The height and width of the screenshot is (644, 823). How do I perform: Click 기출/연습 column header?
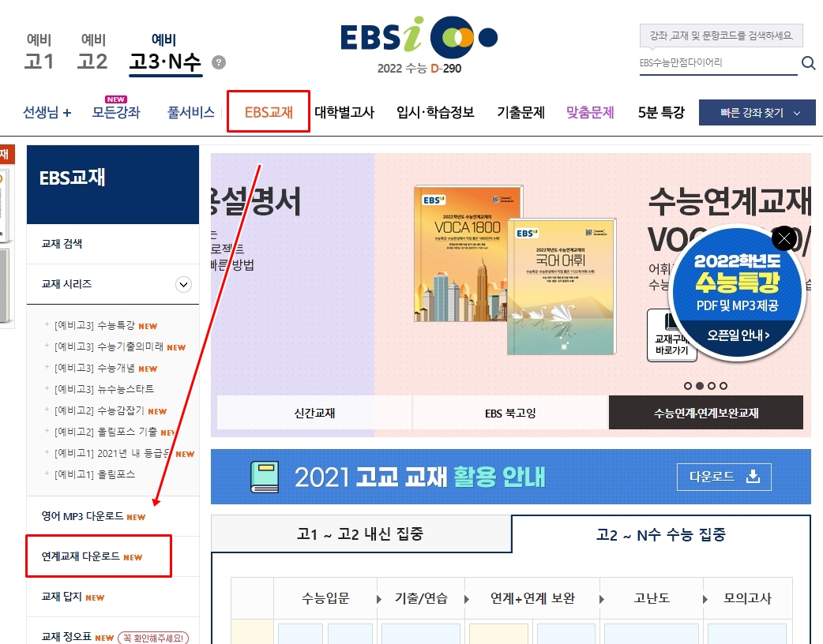(x=421, y=598)
